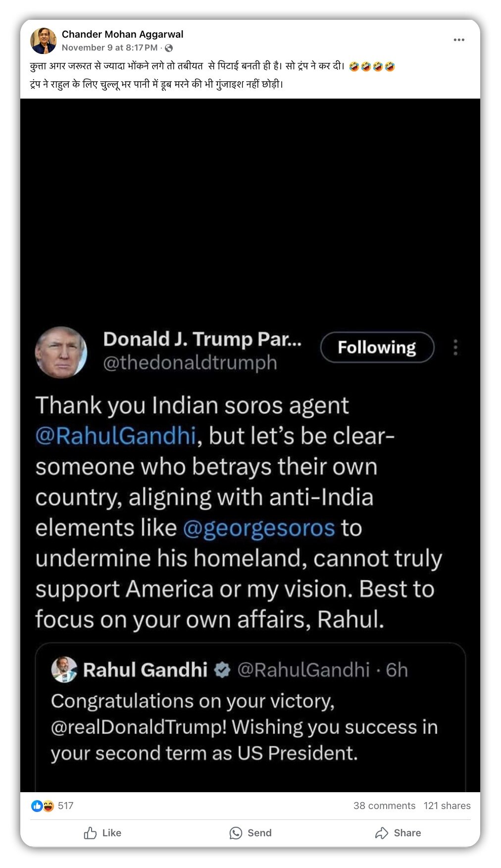Image resolution: width=501 pixels, height=868 pixels.
Task: Open post options three-dot menu
Action: (x=459, y=40)
